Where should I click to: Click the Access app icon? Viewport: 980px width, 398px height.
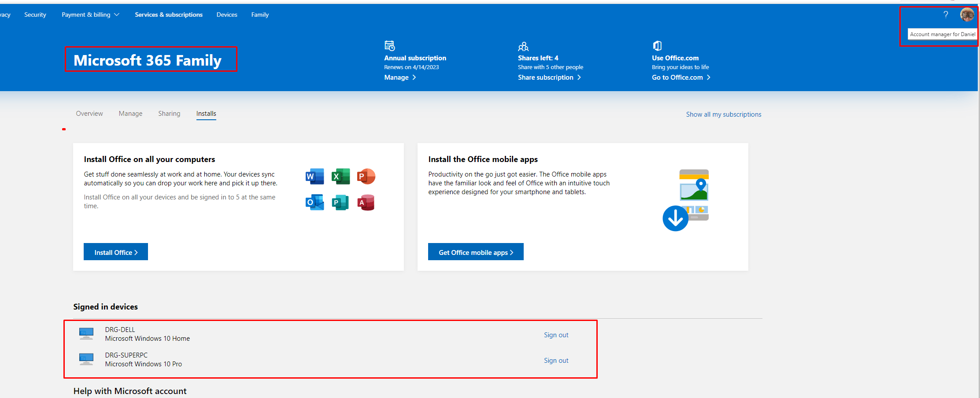(366, 203)
